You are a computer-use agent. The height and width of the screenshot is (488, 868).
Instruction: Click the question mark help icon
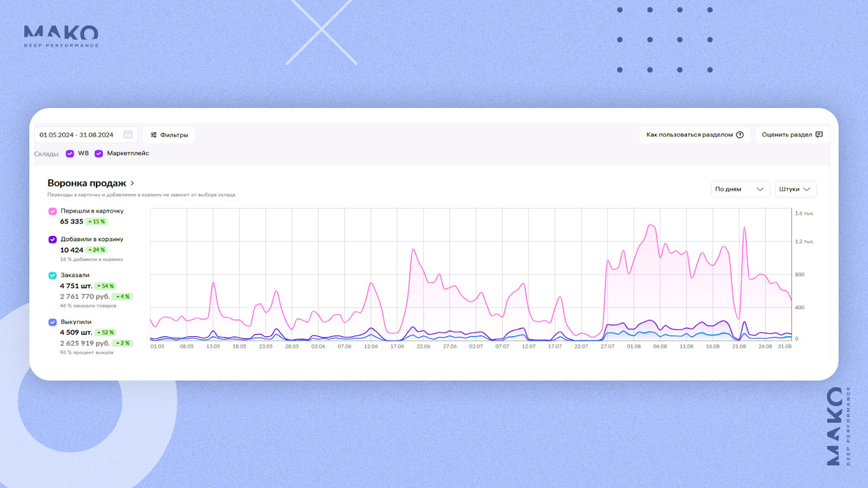tap(739, 135)
